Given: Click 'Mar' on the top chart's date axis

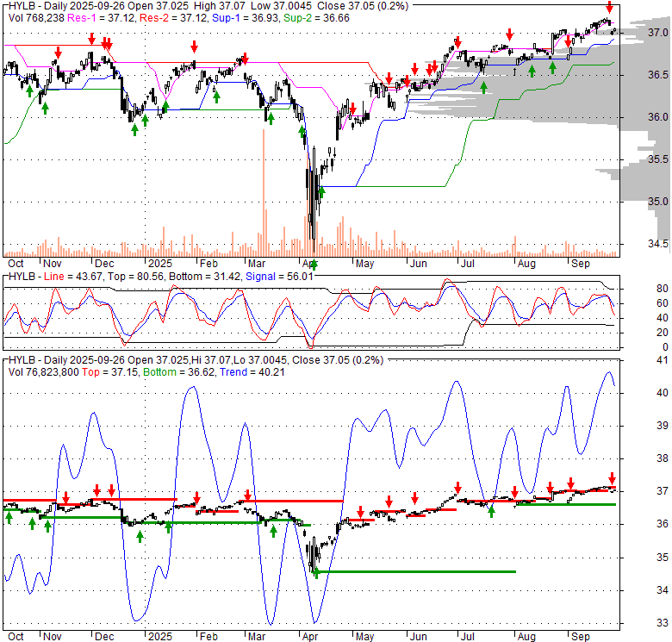Looking at the screenshot, I should point(257,264).
